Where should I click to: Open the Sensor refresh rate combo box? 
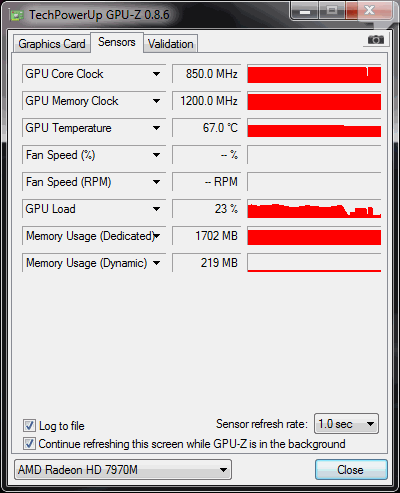[x=346, y=424]
